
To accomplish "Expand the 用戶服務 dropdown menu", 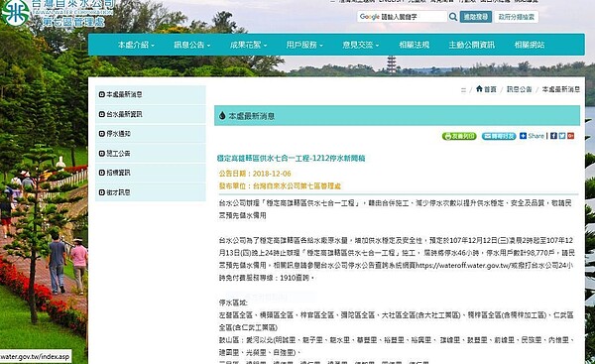I will click(x=304, y=45).
